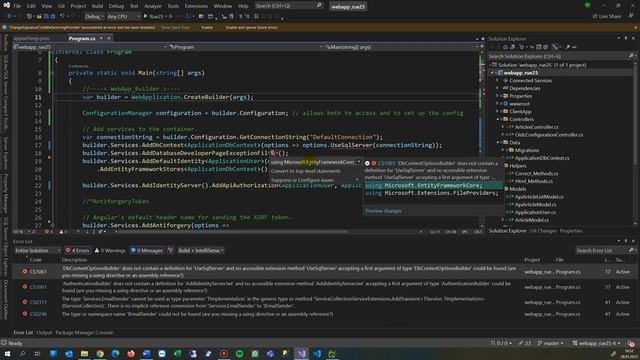
Task: Click the Solution Explorer search magnifier icon
Action: point(631,56)
